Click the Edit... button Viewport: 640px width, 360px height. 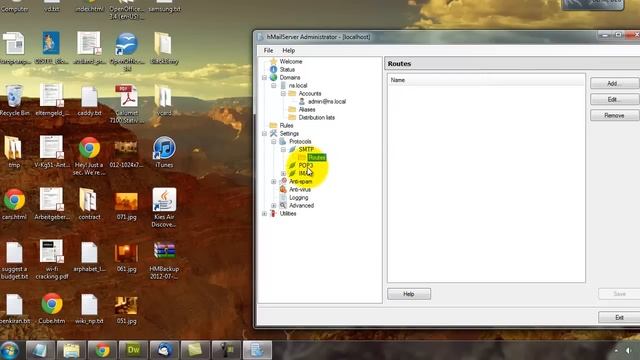point(614,100)
